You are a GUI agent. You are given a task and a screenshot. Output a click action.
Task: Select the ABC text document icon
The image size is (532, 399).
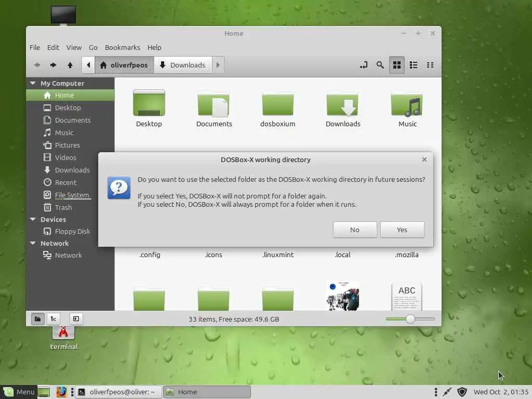pyautogui.click(x=407, y=297)
